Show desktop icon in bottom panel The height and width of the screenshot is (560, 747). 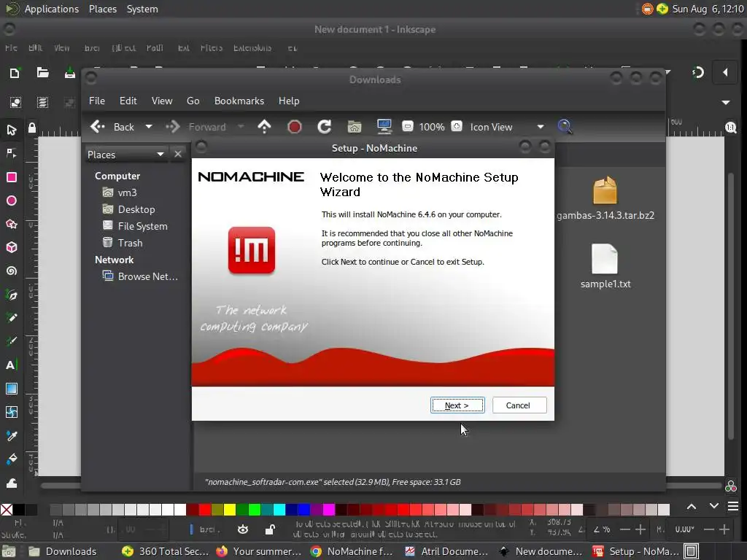click(x=8, y=552)
